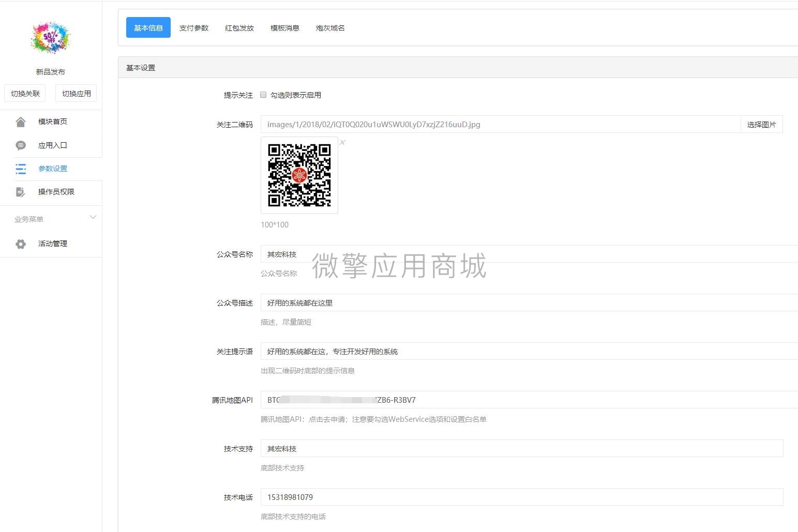Click the 新品发布 app name text

pos(51,72)
